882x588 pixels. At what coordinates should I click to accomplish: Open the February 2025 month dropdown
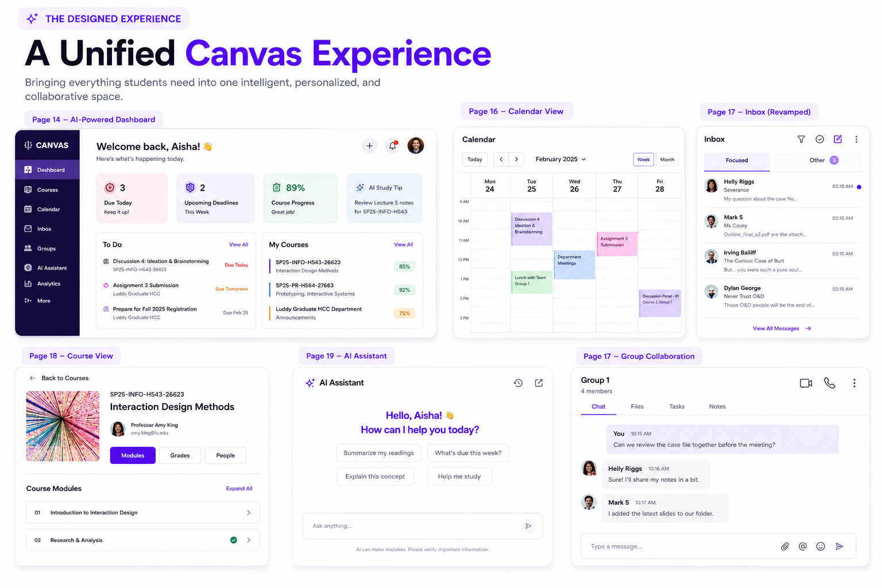tap(561, 160)
